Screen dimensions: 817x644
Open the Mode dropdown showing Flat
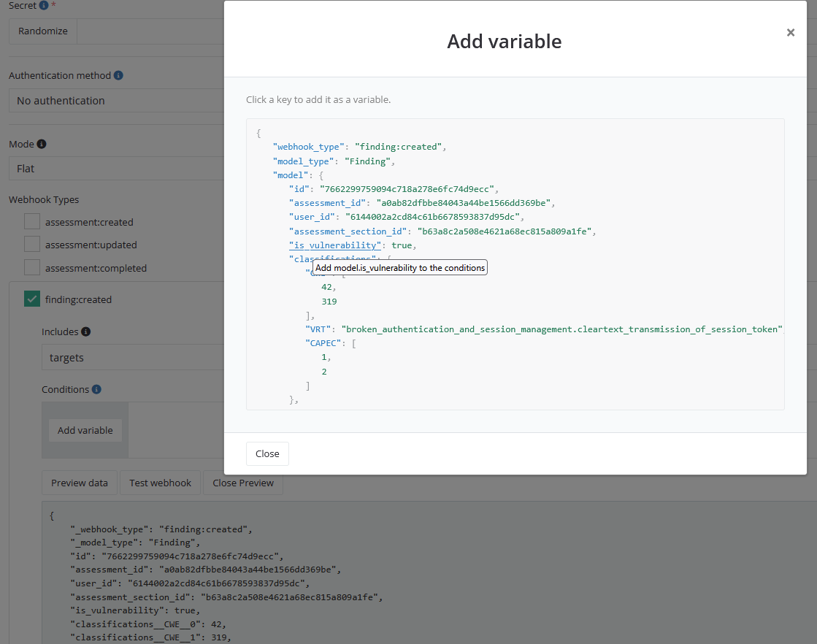pos(116,169)
